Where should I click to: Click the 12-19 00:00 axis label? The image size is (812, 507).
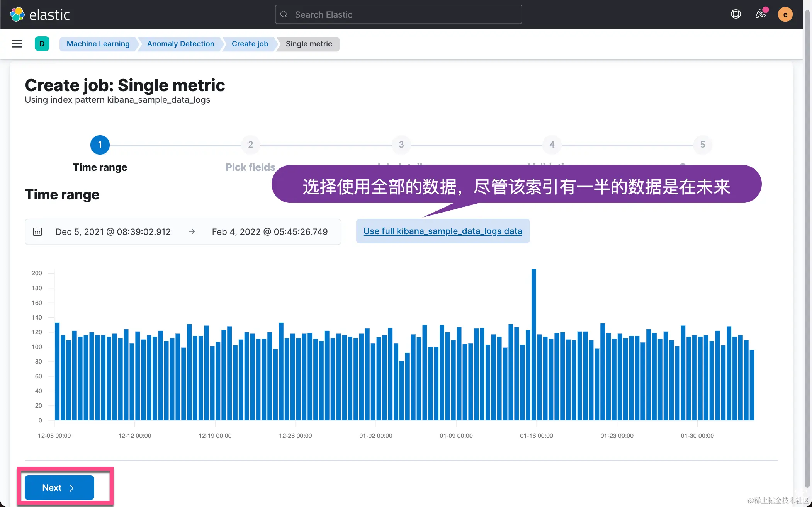215,436
